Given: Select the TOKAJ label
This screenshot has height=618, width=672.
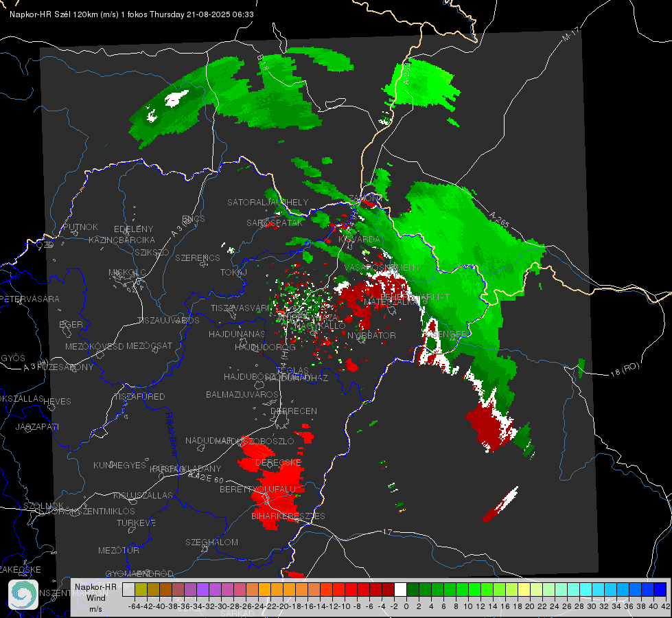Looking at the screenshot, I should 233,273.
